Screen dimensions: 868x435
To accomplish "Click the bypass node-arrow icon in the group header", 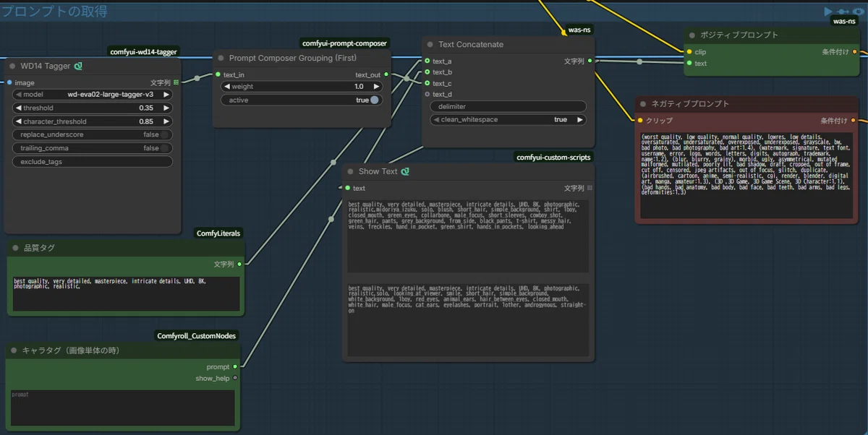I will 843,12.
